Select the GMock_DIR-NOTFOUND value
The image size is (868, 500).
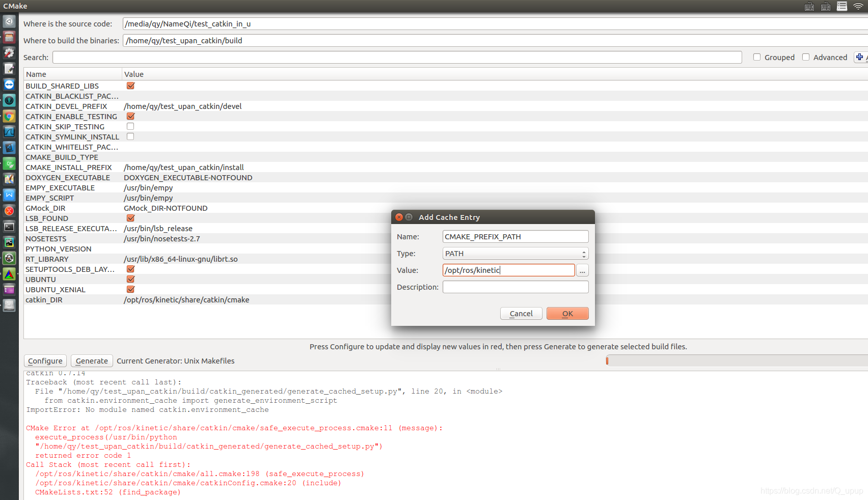[166, 208]
